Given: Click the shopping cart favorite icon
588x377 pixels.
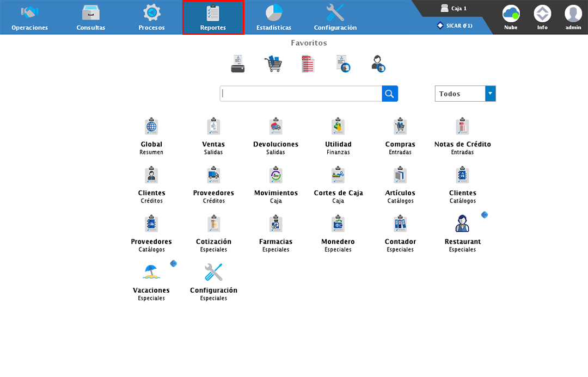Looking at the screenshot, I should click(x=273, y=64).
